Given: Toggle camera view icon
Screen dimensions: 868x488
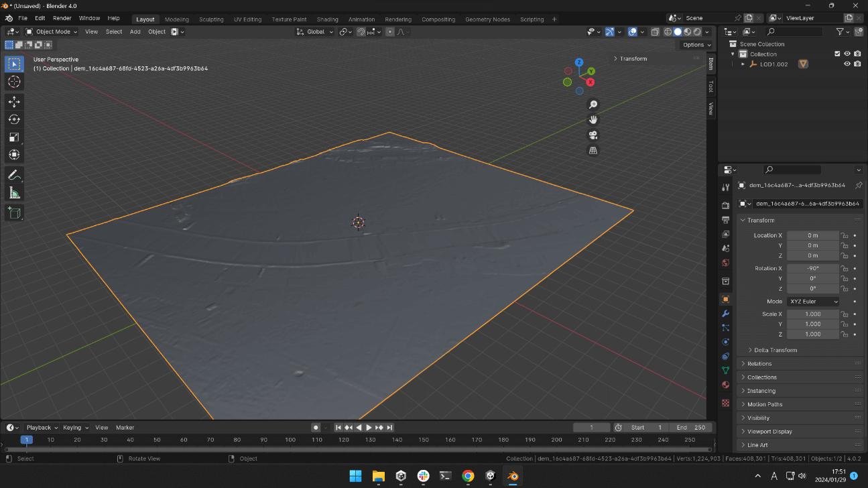Looking at the screenshot, I should 593,135.
